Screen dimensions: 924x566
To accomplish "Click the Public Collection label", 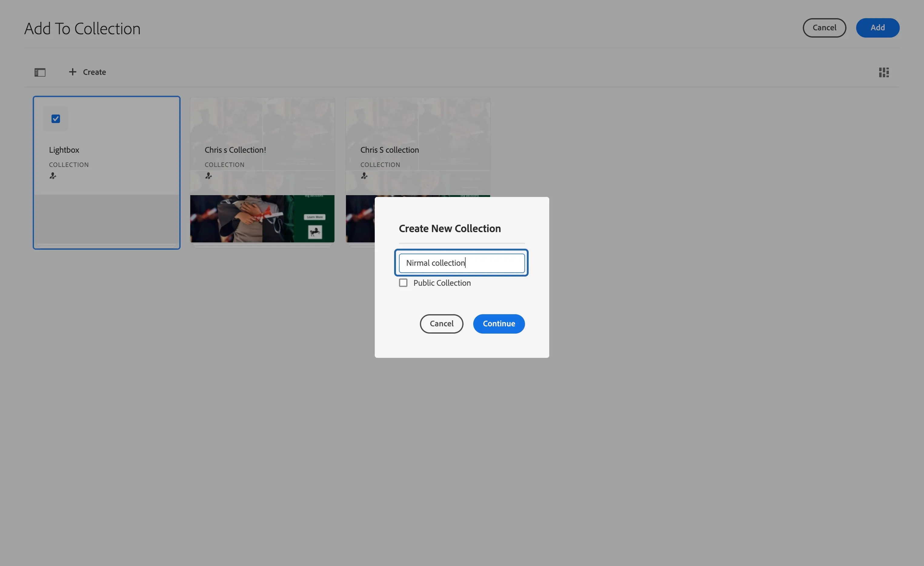I will (442, 283).
